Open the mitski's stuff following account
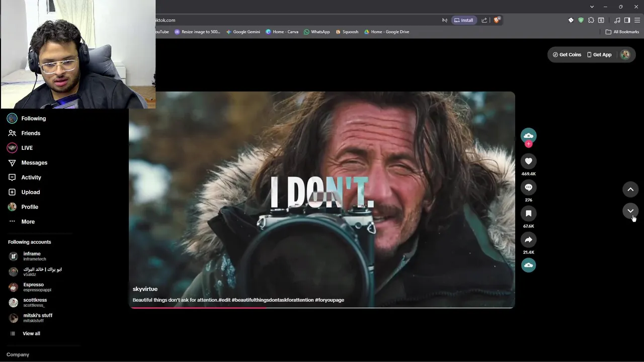 coord(31,318)
